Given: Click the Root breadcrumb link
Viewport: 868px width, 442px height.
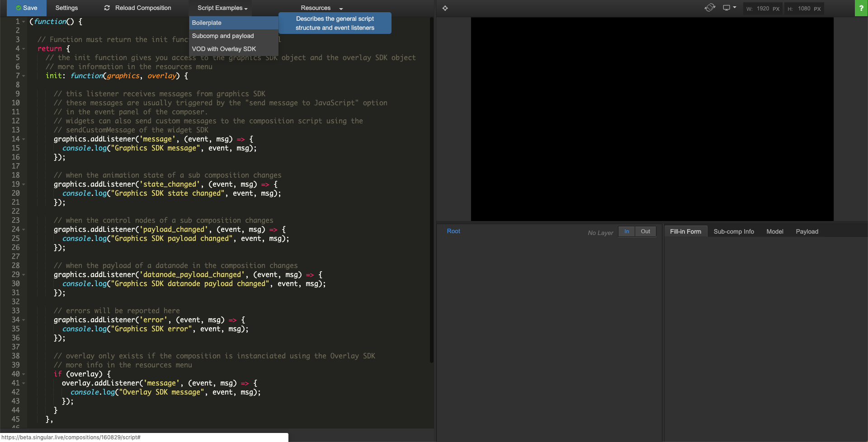Looking at the screenshot, I should click(x=453, y=231).
